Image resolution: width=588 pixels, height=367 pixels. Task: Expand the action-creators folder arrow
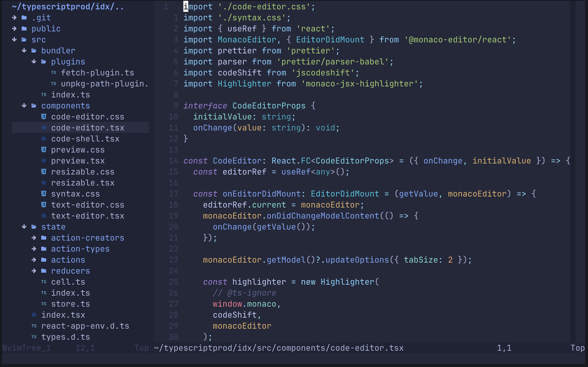(x=34, y=238)
